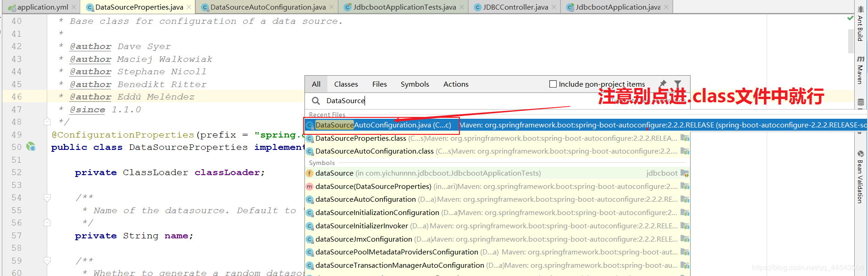Toggle the fold marker at line 56

pyautogui.click(x=47, y=223)
